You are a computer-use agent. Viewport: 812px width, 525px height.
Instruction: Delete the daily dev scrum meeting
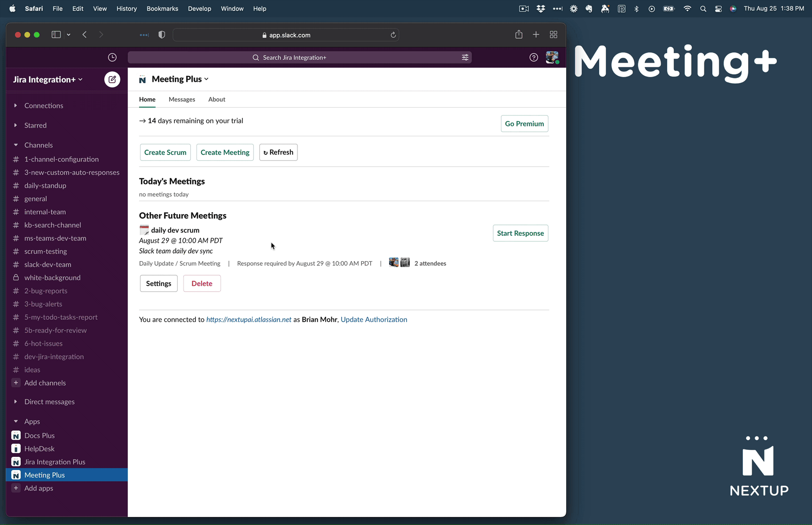click(x=202, y=283)
